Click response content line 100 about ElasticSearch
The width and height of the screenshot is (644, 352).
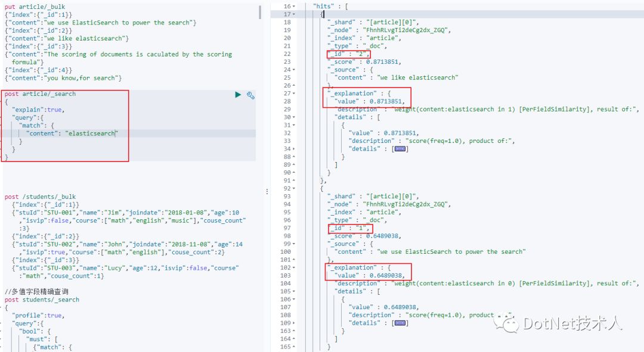[430, 252]
